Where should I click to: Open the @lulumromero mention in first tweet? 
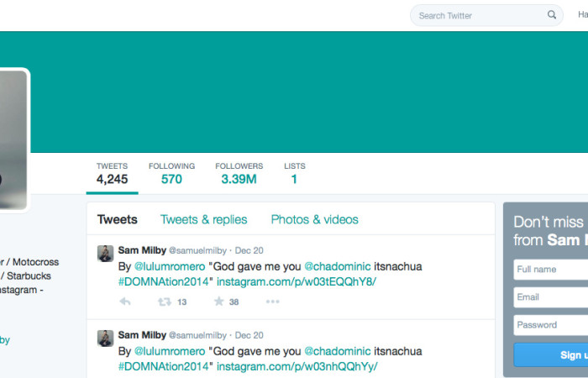170,266
